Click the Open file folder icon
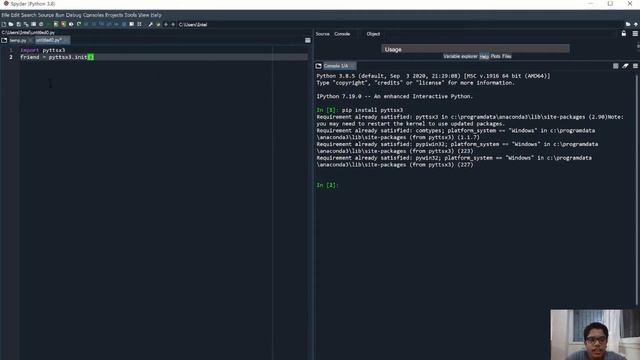Viewport: 640px width, 360px height. click(x=11, y=24)
